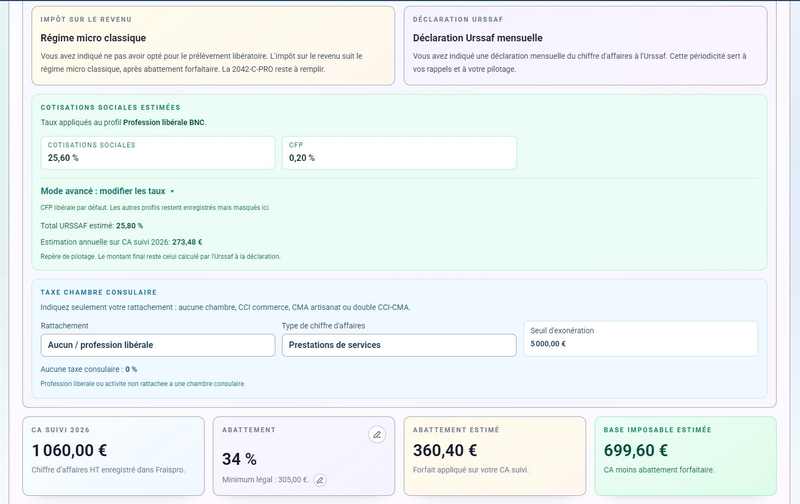Image resolution: width=800 pixels, height=504 pixels.
Task: Edit the Abattement percentage with pencil icon
Action: [377, 435]
